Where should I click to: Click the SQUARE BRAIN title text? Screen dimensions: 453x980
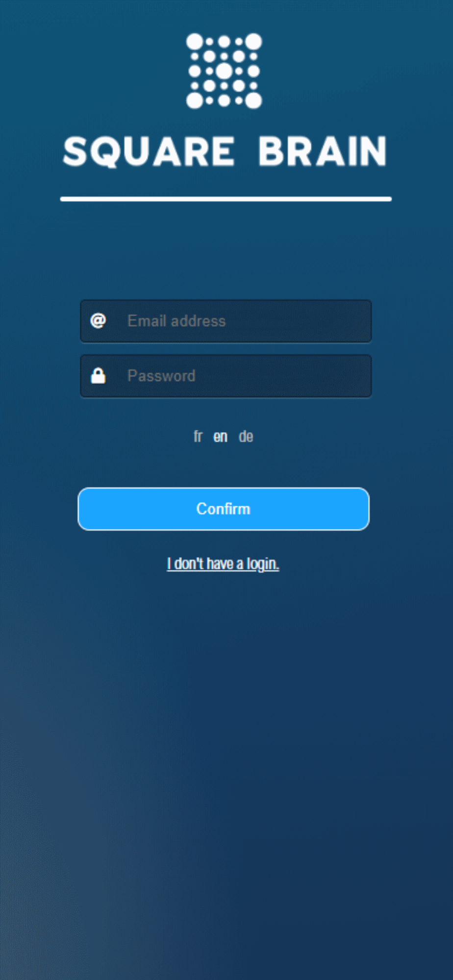click(x=225, y=151)
